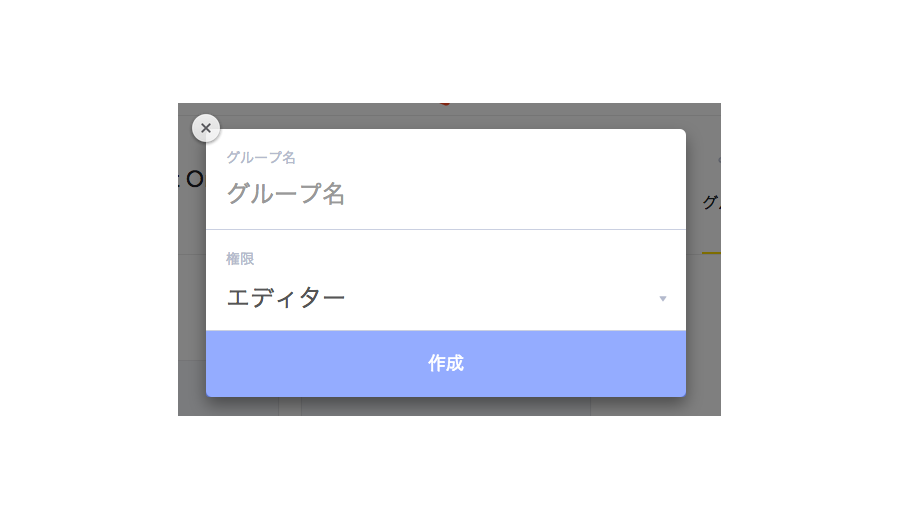The height and width of the screenshot is (519, 900).
Task: Submit the form with the 作成 button
Action: tap(446, 363)
